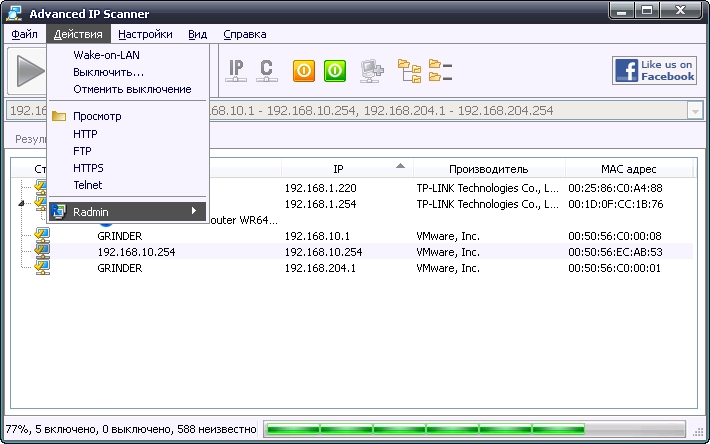Image resolution: width=710 pixels, height=444 pixels.
Task: Click TP-LINK manufacturer cell of 192.168.1.220
Action: 487,188
